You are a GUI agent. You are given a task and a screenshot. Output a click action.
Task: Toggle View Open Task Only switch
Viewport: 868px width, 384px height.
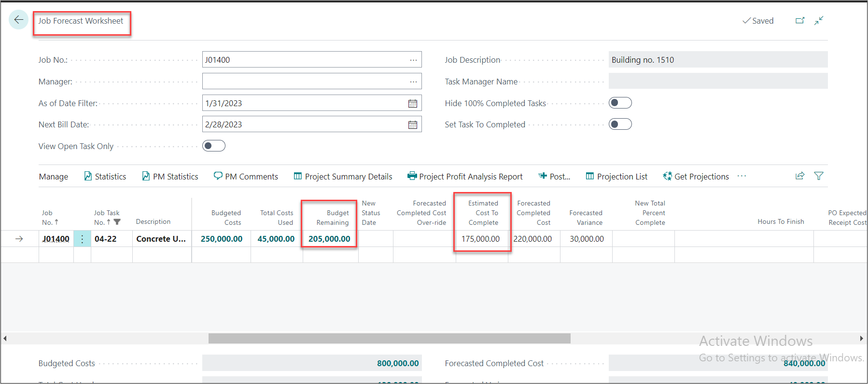point(213,146)
